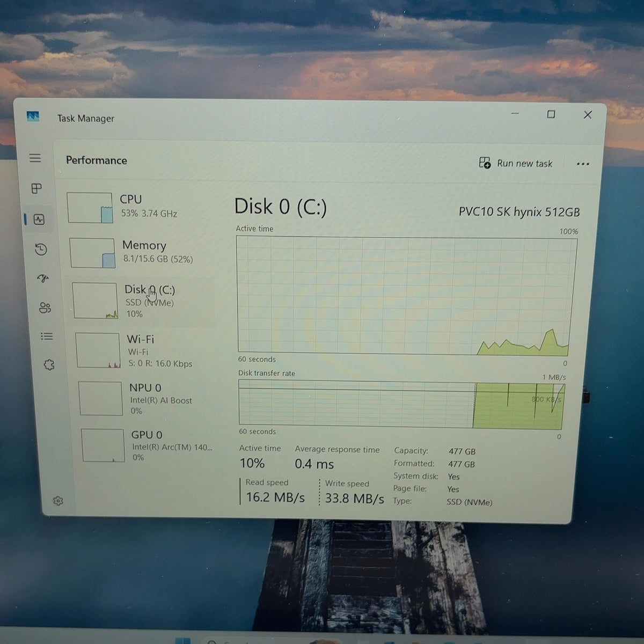644x644 pixels.
Task: Click the Task Manager title bar icon
Action: [x=33, y=116]
